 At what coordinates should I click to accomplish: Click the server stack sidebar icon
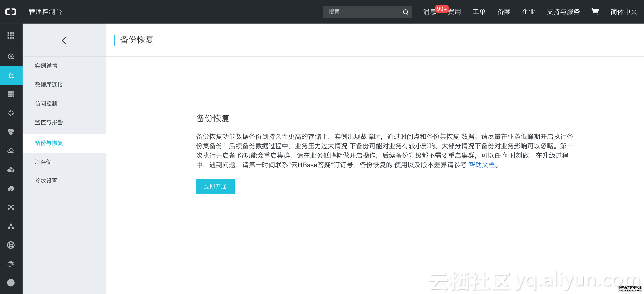11,94
